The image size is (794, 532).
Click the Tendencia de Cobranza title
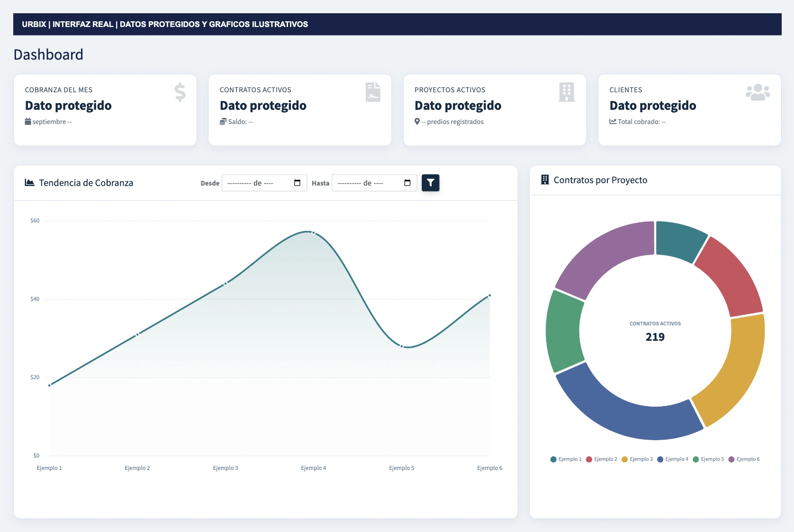tap(86, 183)
